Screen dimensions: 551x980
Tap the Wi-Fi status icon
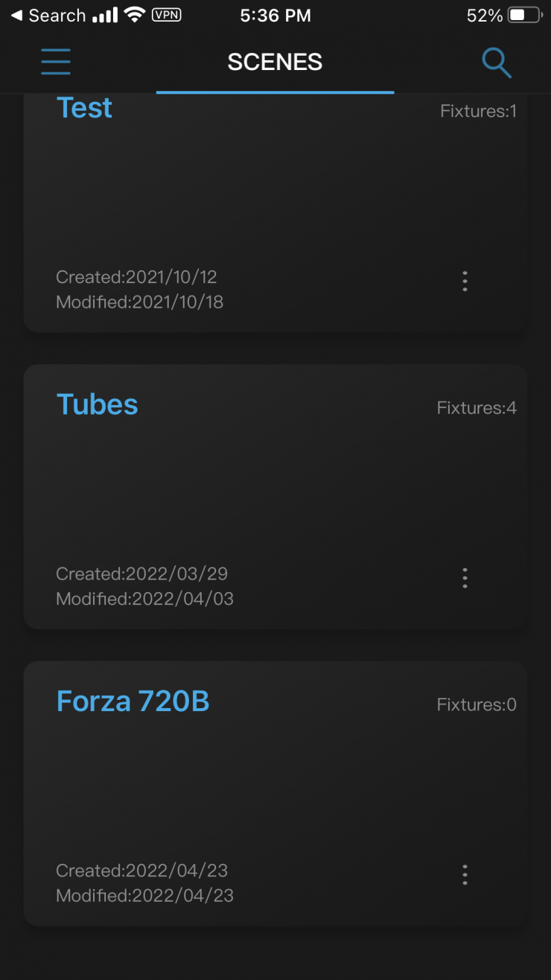[135, 15]
